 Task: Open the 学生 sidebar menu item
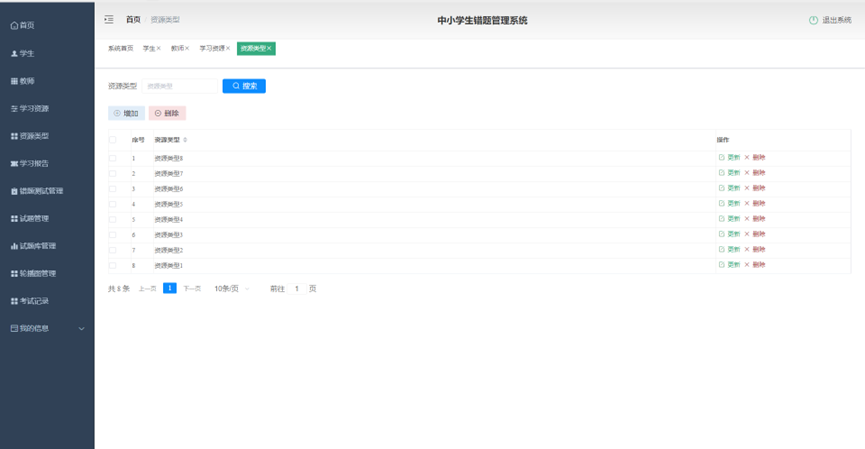23,54
